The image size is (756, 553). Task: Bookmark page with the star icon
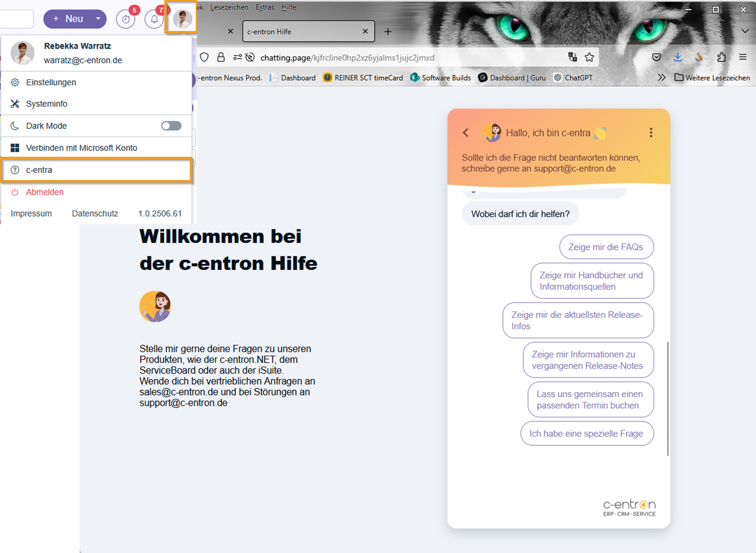point(589,58)
